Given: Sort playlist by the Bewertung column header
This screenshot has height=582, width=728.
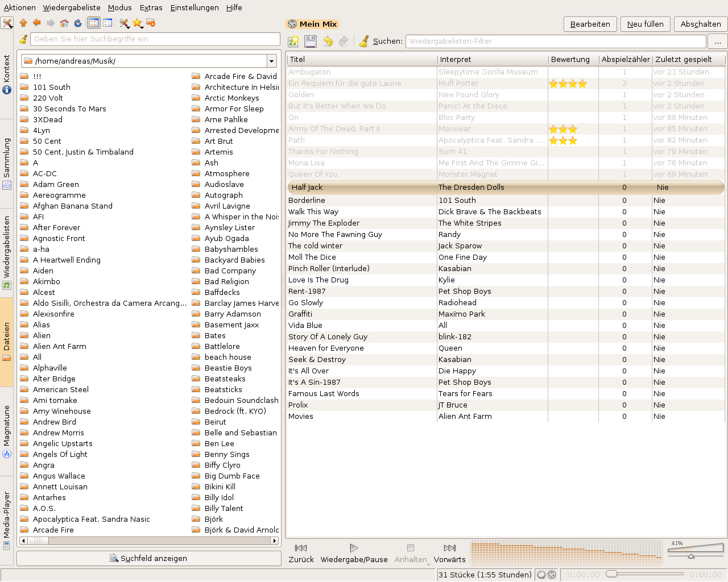Looking at the screenshot, I should [573, 59].
